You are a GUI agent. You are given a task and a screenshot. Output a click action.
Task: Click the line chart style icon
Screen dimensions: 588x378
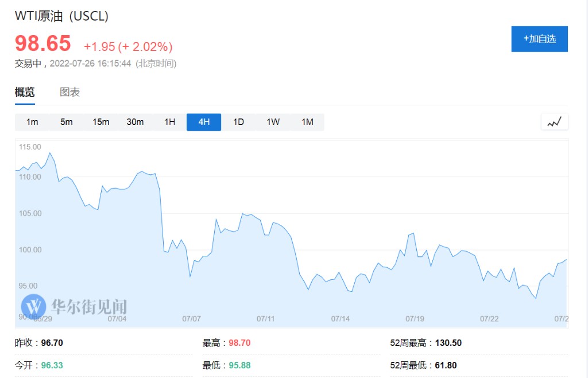click(x=554, y=122)
